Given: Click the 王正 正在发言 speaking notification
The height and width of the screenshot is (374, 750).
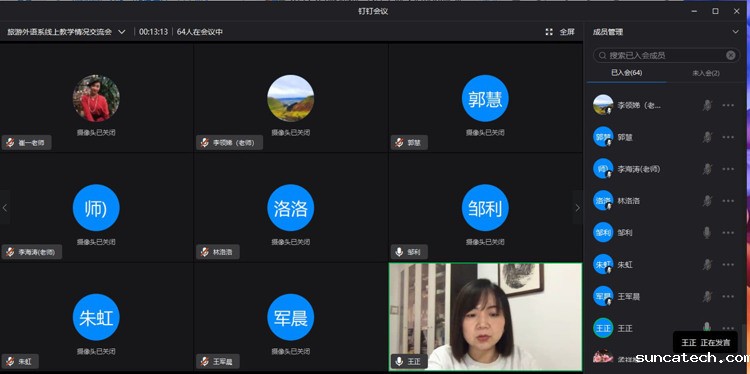Looking at the screenshot, I should [x=706, y=342].
